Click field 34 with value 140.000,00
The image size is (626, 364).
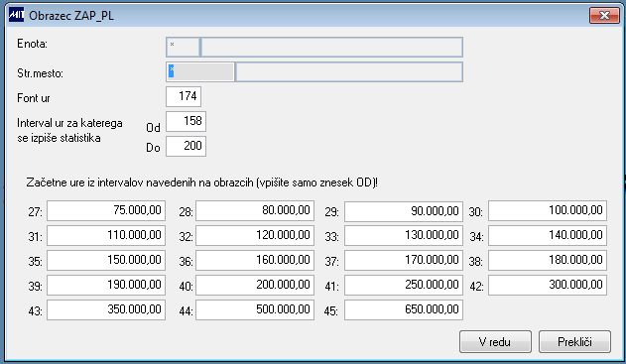click(548, 235)
